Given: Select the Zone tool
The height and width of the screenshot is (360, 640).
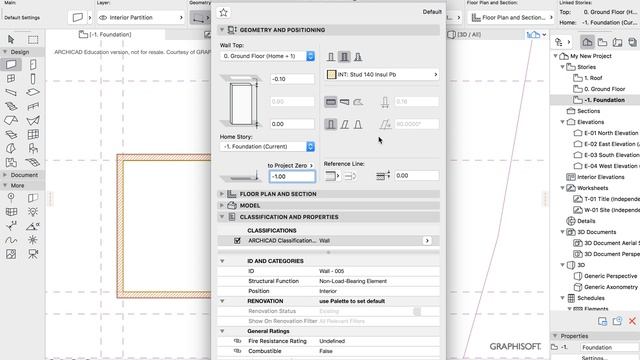Looking at the screenshot, I should click(11, 162).
